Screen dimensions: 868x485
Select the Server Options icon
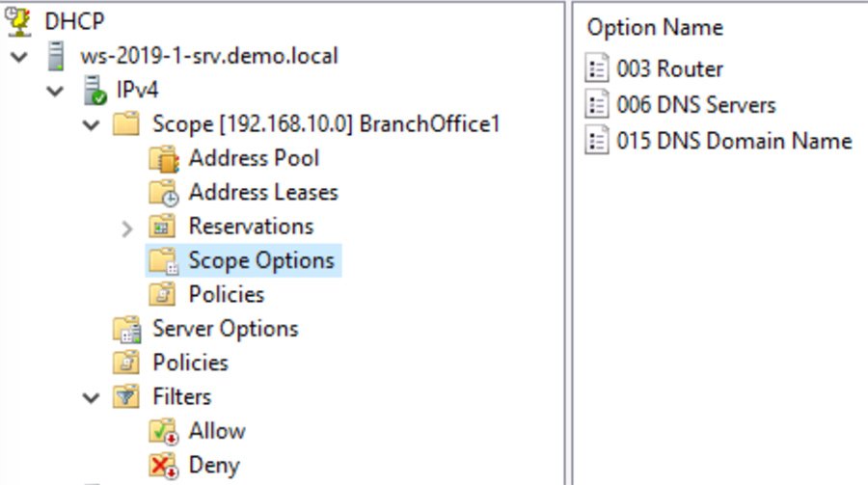(x=127, y=329)
